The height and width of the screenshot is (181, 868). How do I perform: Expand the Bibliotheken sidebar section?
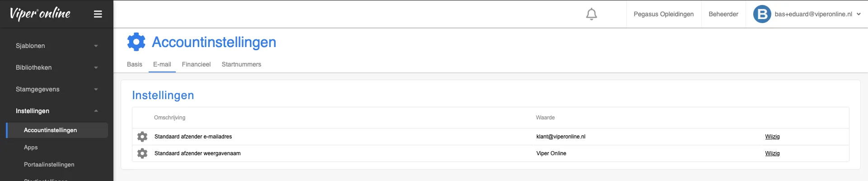[56, 67]
